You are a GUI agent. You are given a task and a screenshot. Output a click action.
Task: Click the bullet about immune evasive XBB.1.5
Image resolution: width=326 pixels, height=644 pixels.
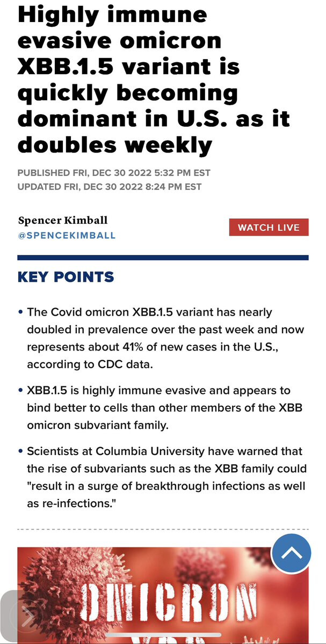pos(164,408)
